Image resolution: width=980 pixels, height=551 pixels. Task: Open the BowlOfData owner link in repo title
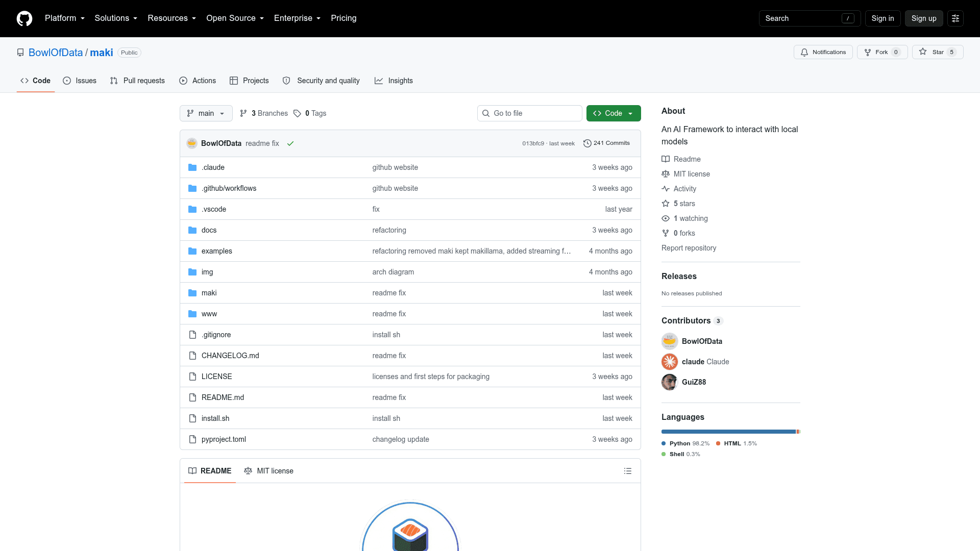56,53
